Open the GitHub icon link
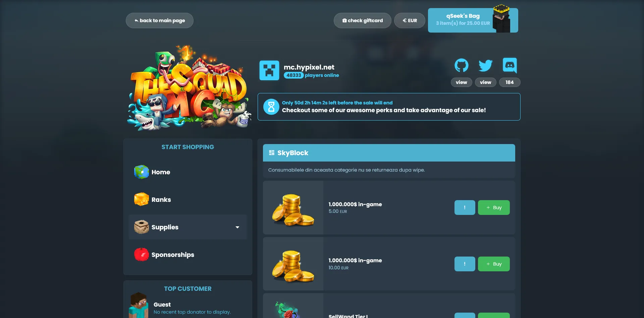644x318 pixels. point(461,65)
